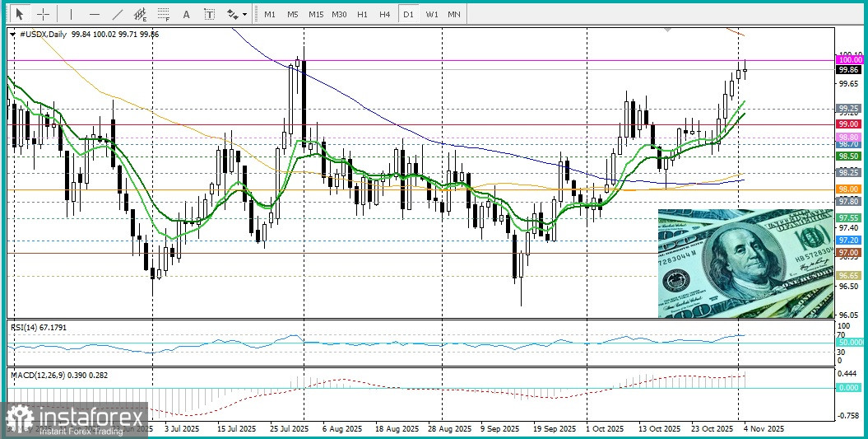Viewport: 868px width, 439px height.
Task: Activate the crosshair tool
Action: [43, 14]
